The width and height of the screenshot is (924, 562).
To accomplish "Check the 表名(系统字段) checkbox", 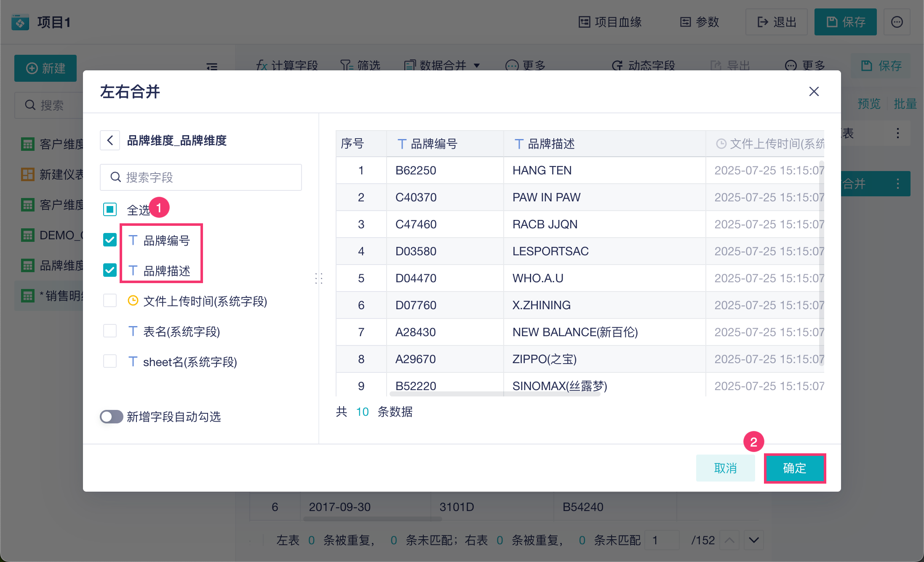I will tap(110, 331).
